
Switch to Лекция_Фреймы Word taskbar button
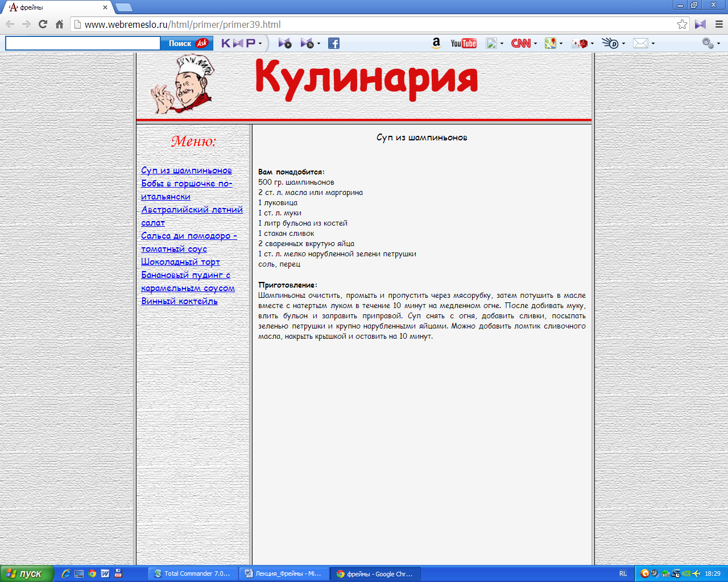(284, 573)
